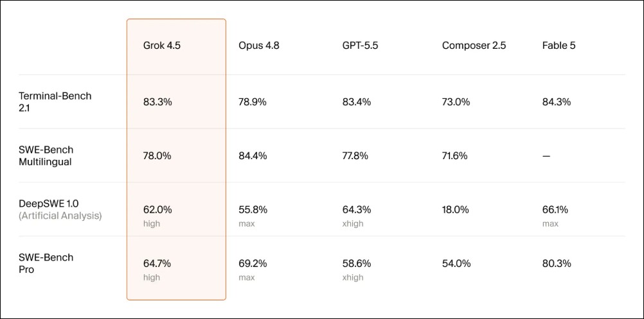Click the xhigh label under 58.6%
The width and height of the screenshot is (644, 319).
point(353,277)
